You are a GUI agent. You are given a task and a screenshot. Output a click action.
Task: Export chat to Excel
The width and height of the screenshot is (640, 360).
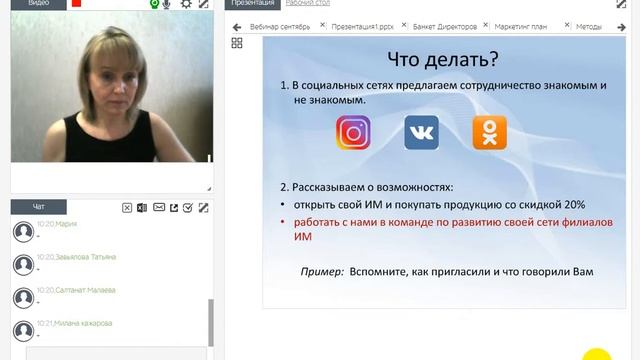(142, 208)
